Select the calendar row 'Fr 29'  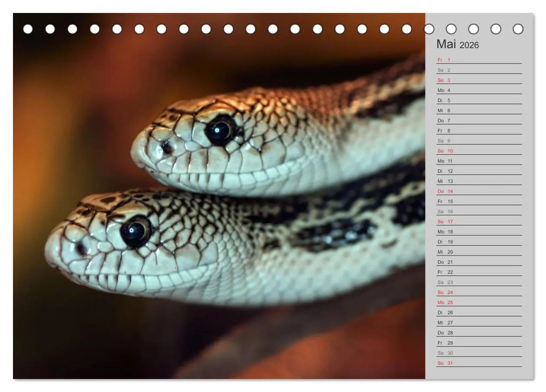[479, 343]
